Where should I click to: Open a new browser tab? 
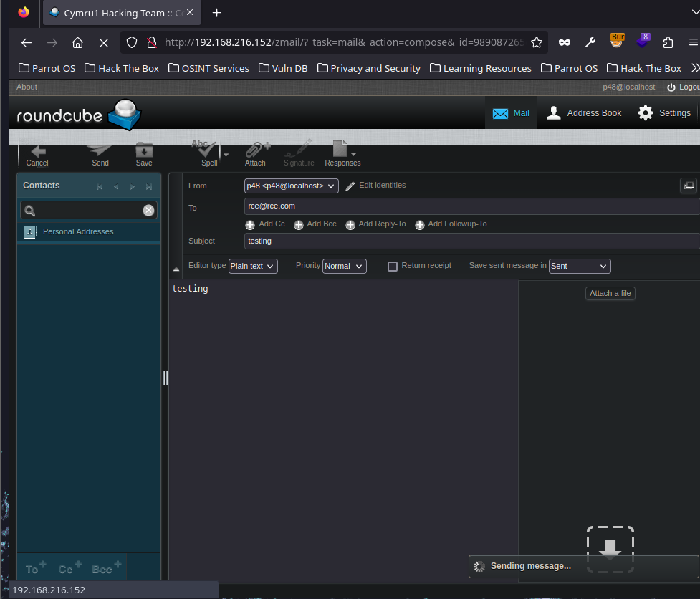(216, 13)
